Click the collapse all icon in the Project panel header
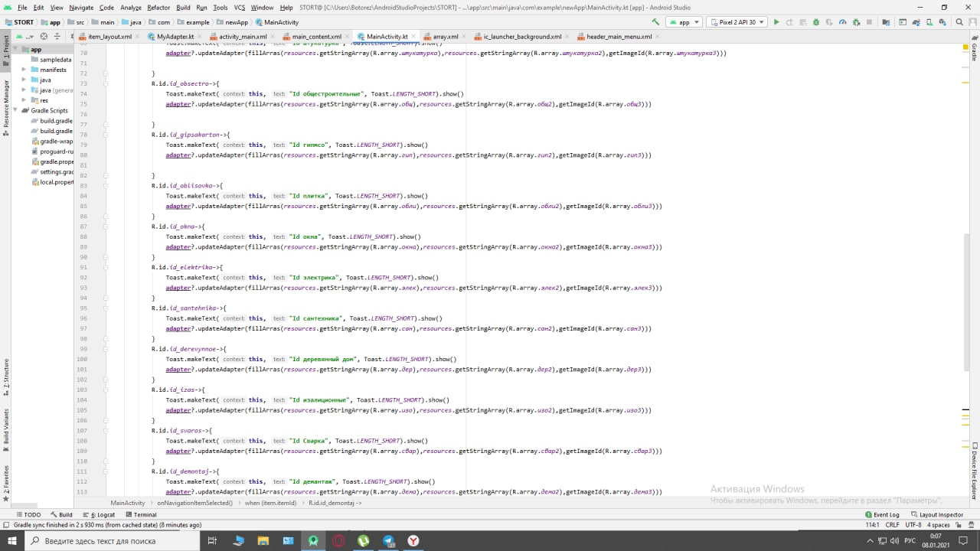Screen dimensions: 980x551 point(57,36)
